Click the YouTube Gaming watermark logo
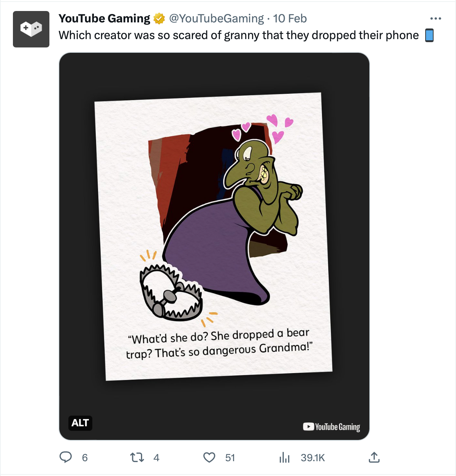 pos(331,427)
